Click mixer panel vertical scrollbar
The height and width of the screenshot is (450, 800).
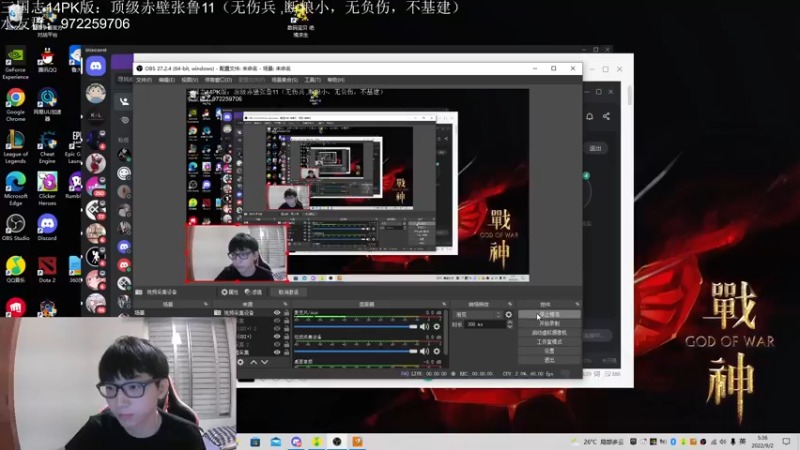click(447, 332)
